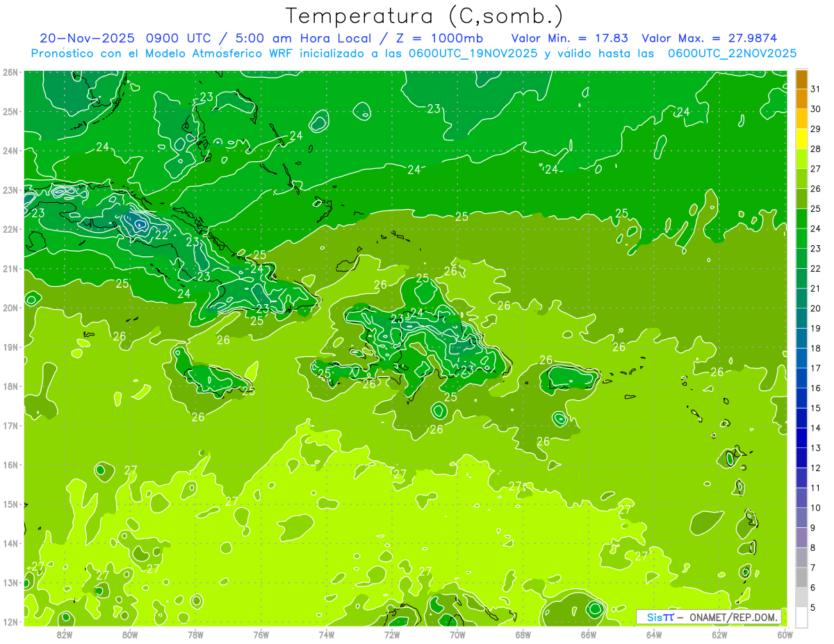Click the 82W longitude axis label
This screenshot has width=834, height=644.
click(x=65, y=634)
